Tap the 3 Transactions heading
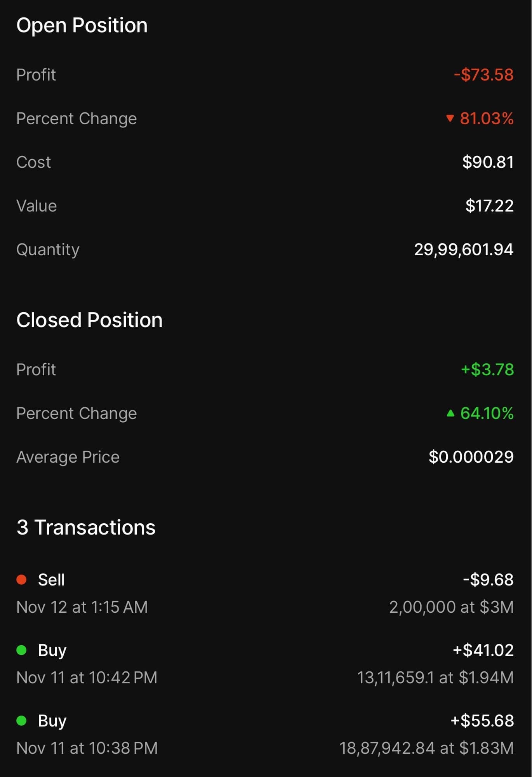The height and width of the screenshot is (777, 532). 86,527
